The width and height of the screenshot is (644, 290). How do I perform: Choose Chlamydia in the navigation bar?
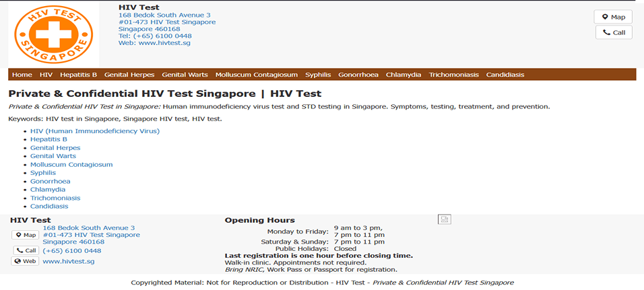coord(404,75)
